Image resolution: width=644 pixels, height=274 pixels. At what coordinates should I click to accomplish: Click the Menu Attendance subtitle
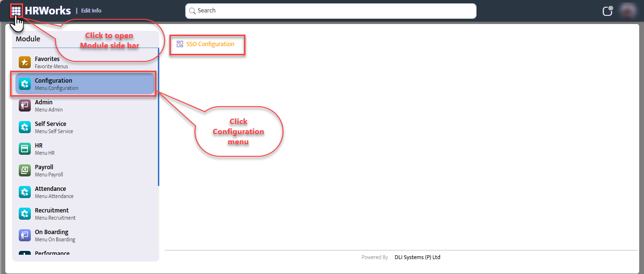click(x=54, y=196)
